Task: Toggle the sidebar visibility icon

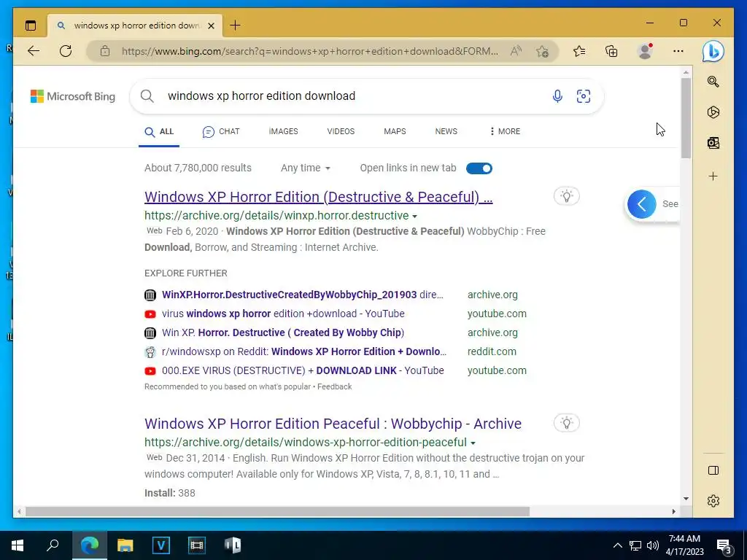Action: click(713, 470)
